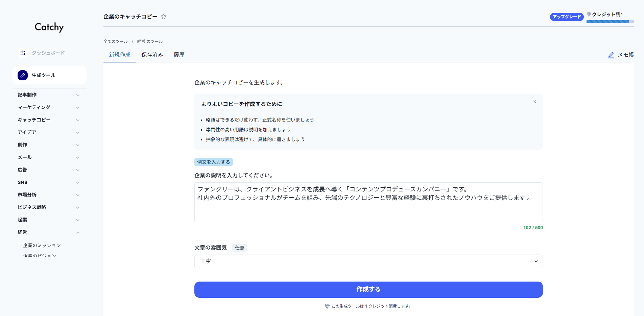The height and width of the screenshot is (316, 644).
Task: Switch to the 新規作成 tab
Action: point(120,55)
